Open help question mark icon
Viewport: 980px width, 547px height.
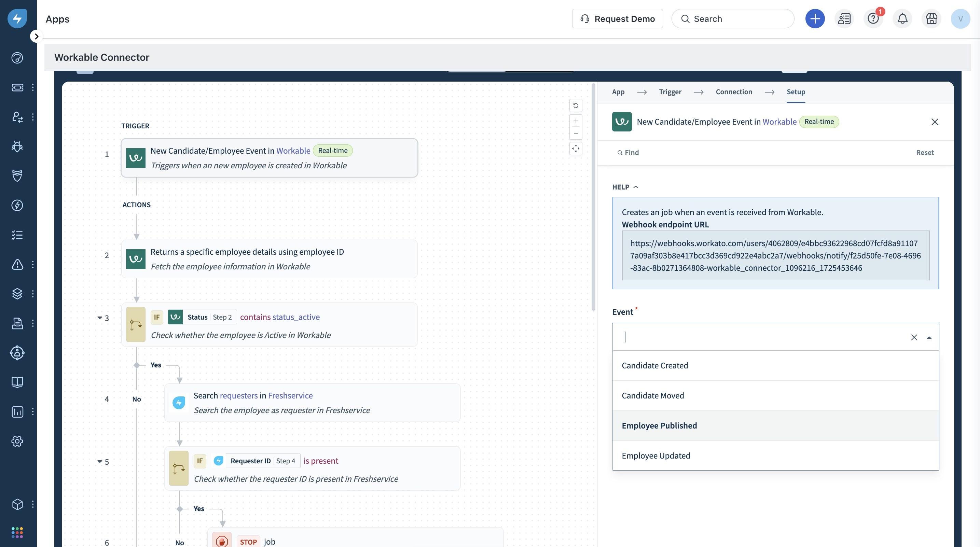pyautogui.click(x=873, y=19)
